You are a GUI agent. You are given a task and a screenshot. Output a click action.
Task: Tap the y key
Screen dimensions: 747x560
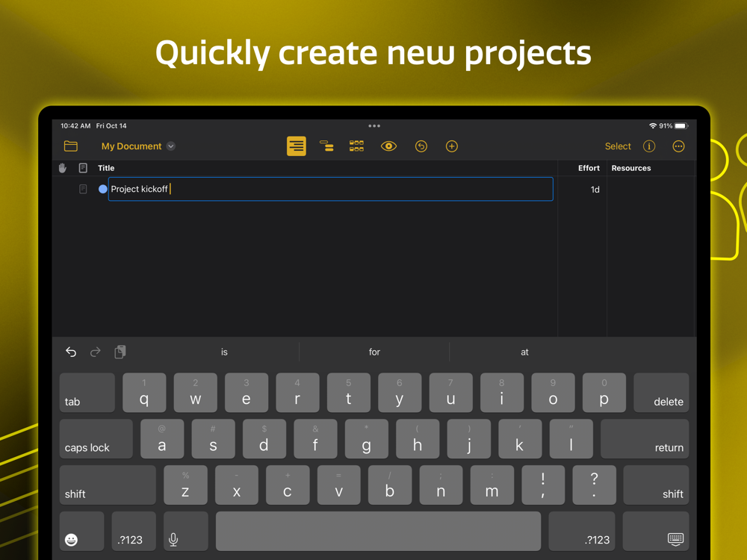400,393
